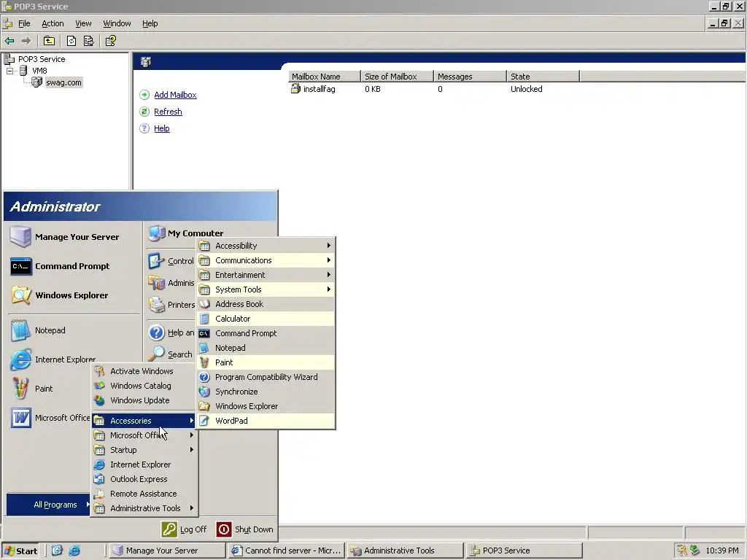Expand the Microsoft Office programs folder
Screen dimensions: 747x560
pos(144,435)
